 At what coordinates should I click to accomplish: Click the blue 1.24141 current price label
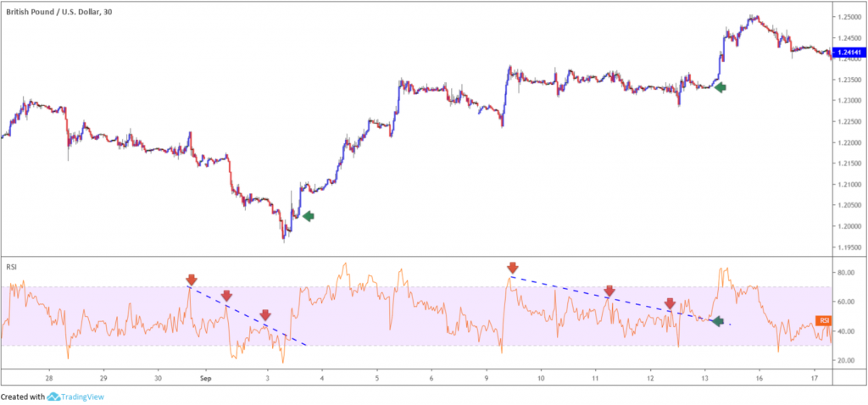(848, 53)
